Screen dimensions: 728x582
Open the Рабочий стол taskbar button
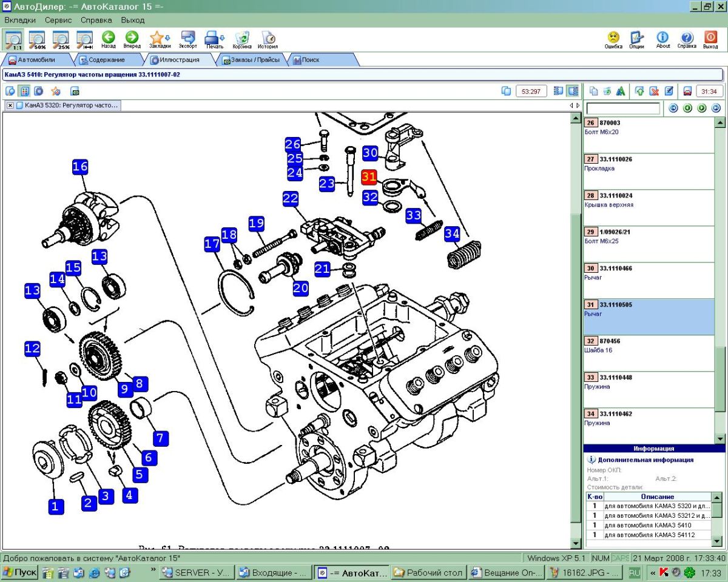(428, 572)
